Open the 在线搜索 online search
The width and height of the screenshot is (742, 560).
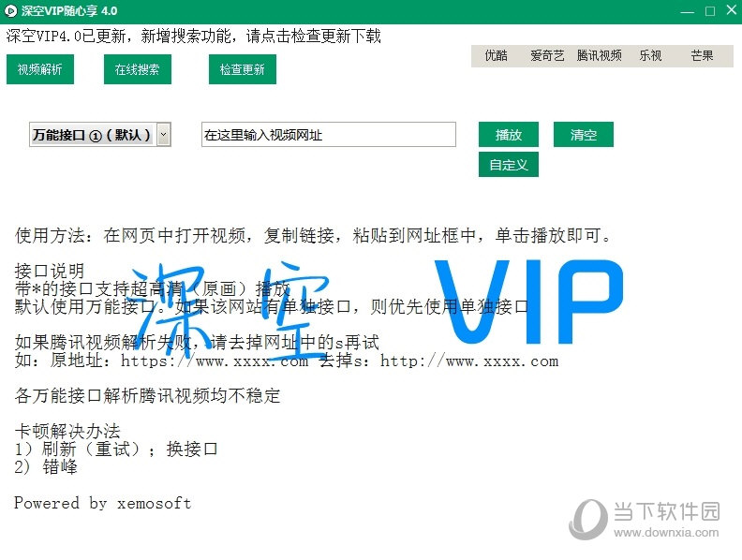tap(138, 69)
